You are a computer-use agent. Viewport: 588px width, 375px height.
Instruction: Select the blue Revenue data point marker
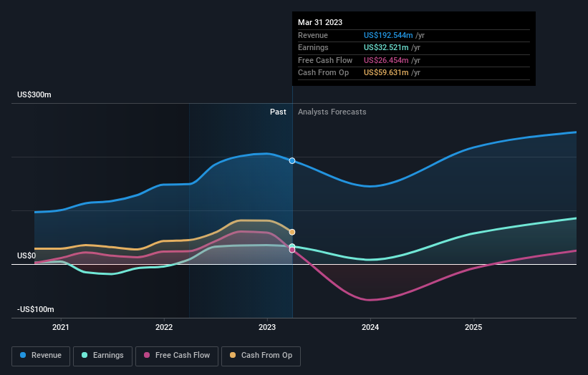292,161
